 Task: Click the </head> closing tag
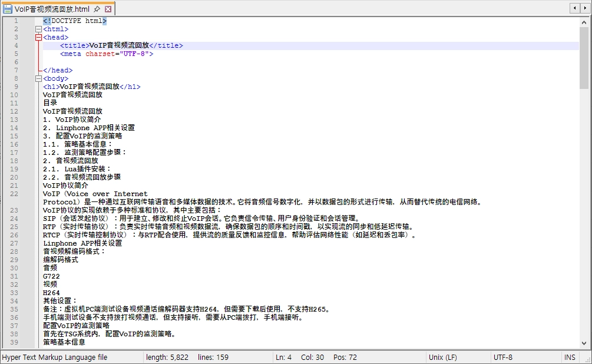pyautogui.click(x=57, y=70)
